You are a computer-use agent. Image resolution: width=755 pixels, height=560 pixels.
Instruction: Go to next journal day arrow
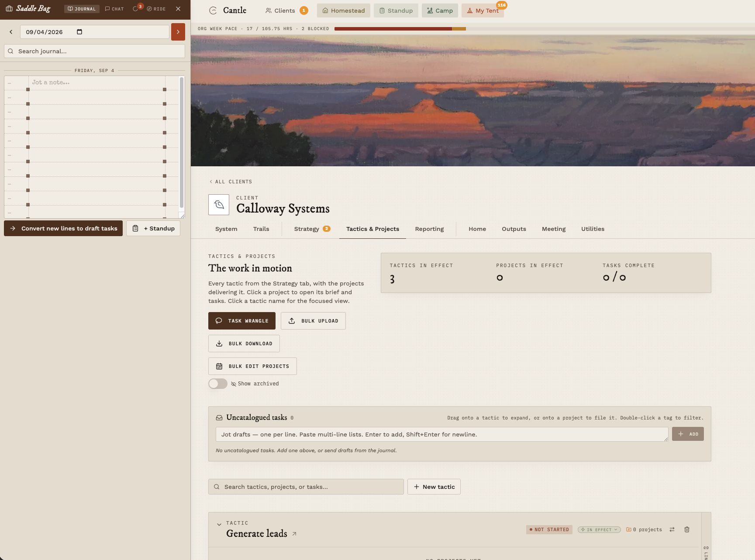178,32
